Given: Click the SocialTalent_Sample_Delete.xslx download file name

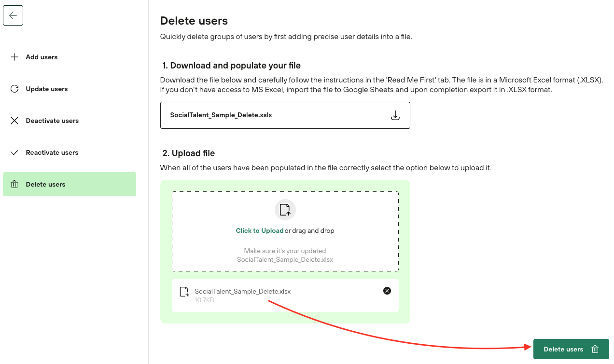Looking at the screenshot, I should tap(221, 115).
